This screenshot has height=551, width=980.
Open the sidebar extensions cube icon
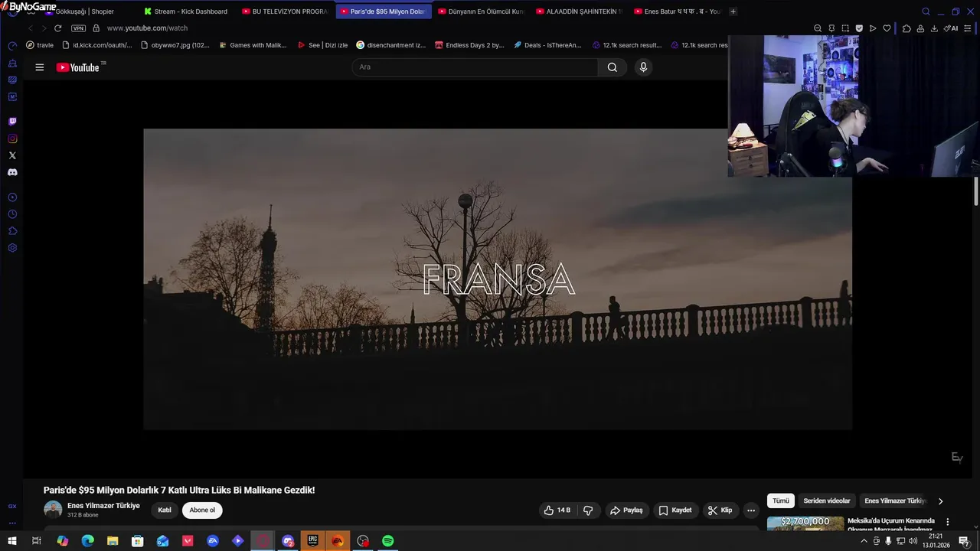tap(12, 231)
